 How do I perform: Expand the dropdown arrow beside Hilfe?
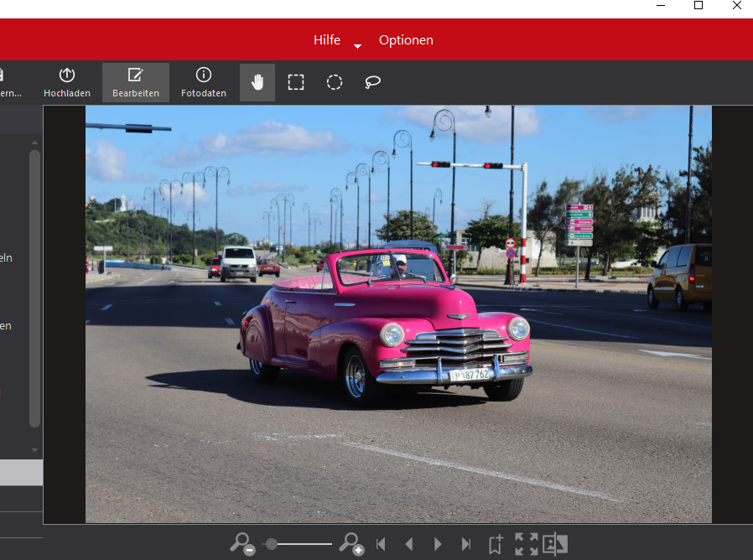click(358, 46)
